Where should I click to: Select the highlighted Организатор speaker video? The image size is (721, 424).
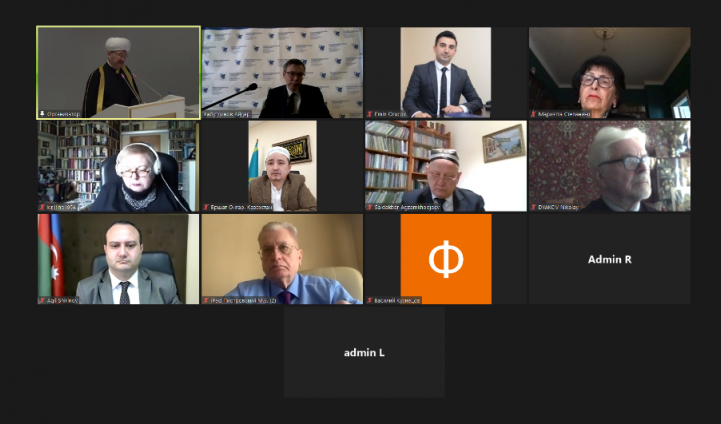[119, 73]
